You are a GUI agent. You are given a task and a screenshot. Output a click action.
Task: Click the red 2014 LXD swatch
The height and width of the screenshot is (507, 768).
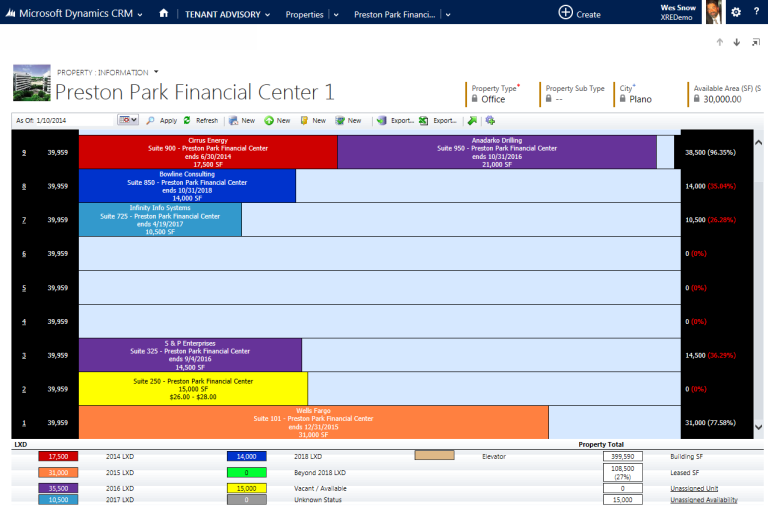(x=58, y=457)
